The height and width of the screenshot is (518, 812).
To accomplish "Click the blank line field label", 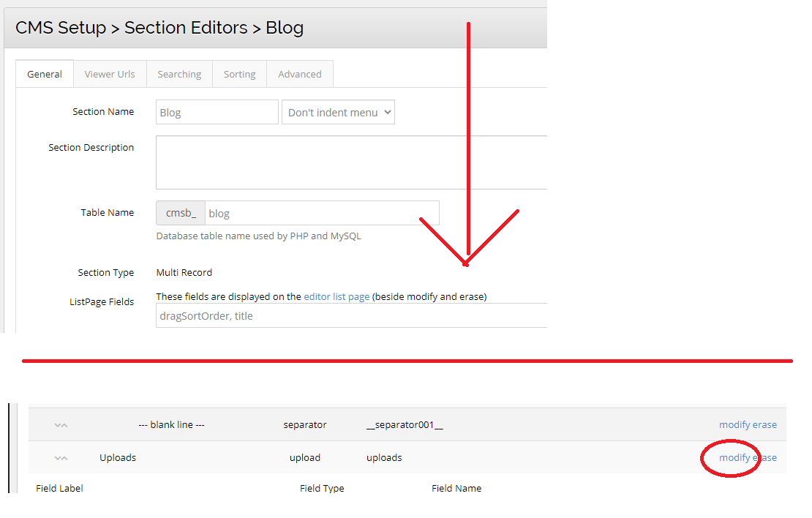I will (171, 424).
